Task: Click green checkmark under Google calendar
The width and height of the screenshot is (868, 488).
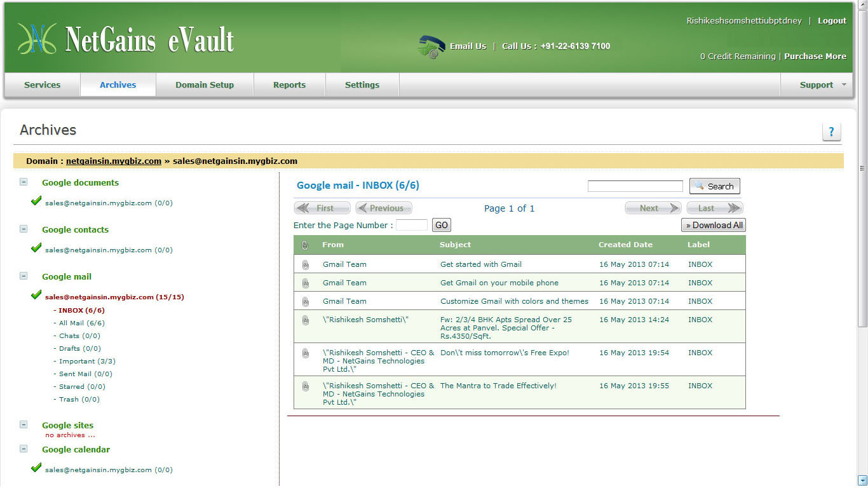Action: point(36,468)
